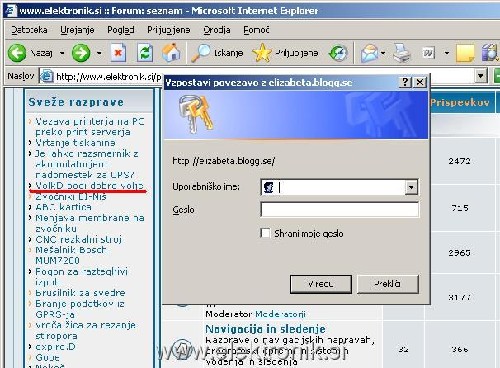Open the Mail envelope toolbar icon

coord(369,53)
